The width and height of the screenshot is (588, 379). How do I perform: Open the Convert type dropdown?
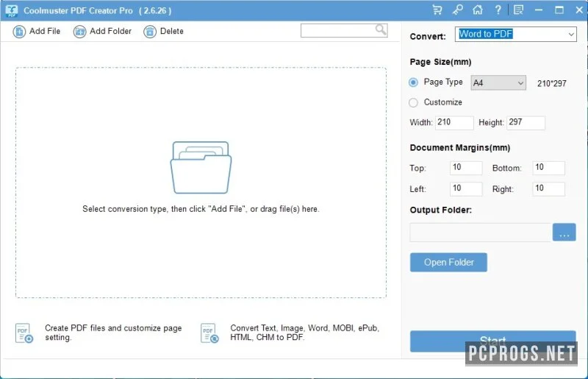point(516,34)
